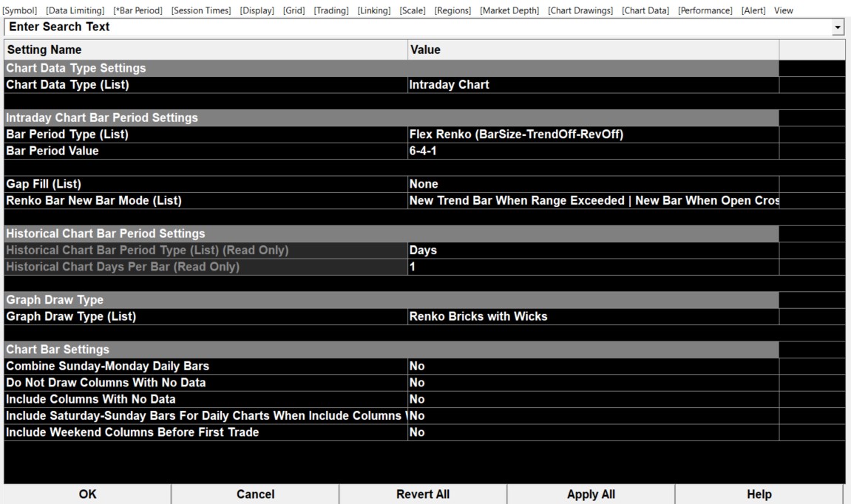Go to the [Chart Data] tab
This screenshot has height=504, width=851.
(x=645, y=10)
